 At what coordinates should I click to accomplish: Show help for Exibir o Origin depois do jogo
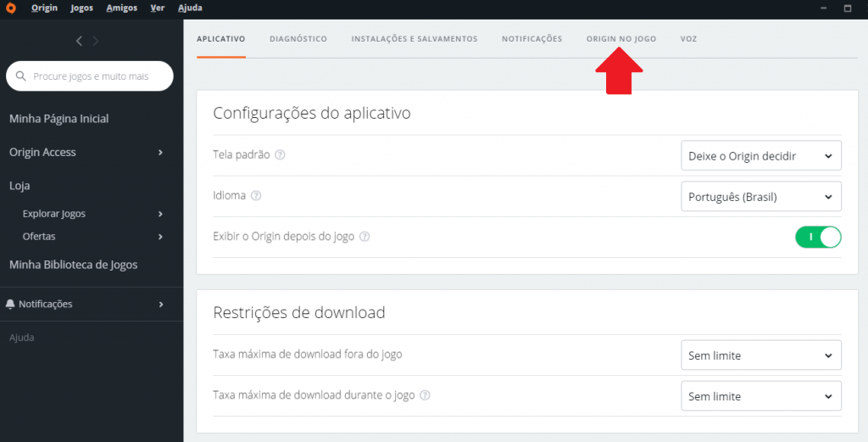[x=364, y=237]
